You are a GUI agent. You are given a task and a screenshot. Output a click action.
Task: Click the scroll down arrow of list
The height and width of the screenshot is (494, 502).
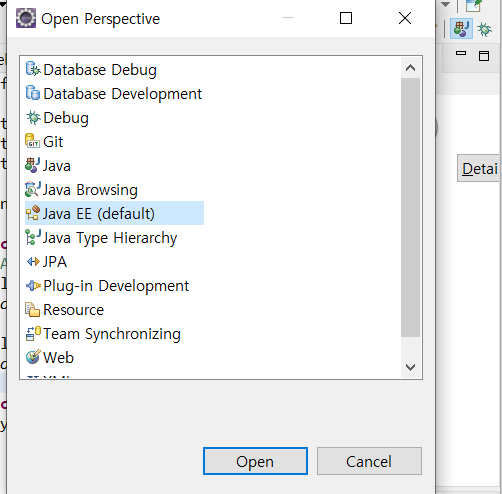point(410,367)
